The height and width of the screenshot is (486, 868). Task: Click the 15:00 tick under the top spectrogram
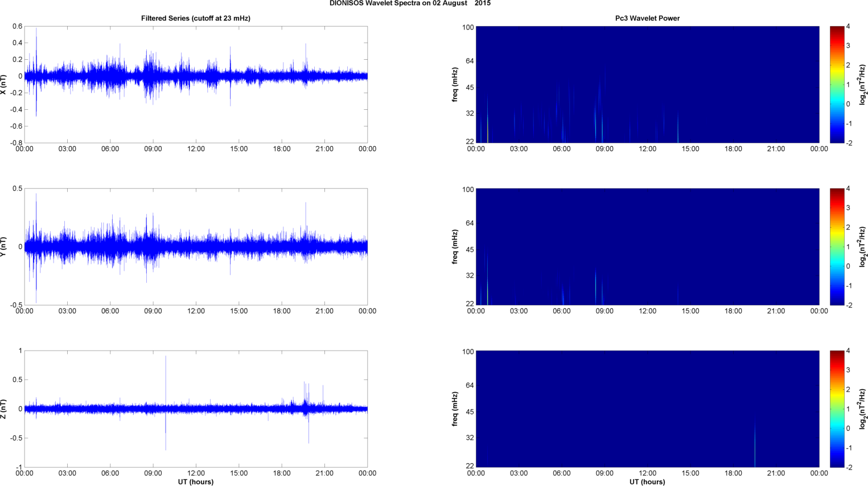(x=690, y=149)
